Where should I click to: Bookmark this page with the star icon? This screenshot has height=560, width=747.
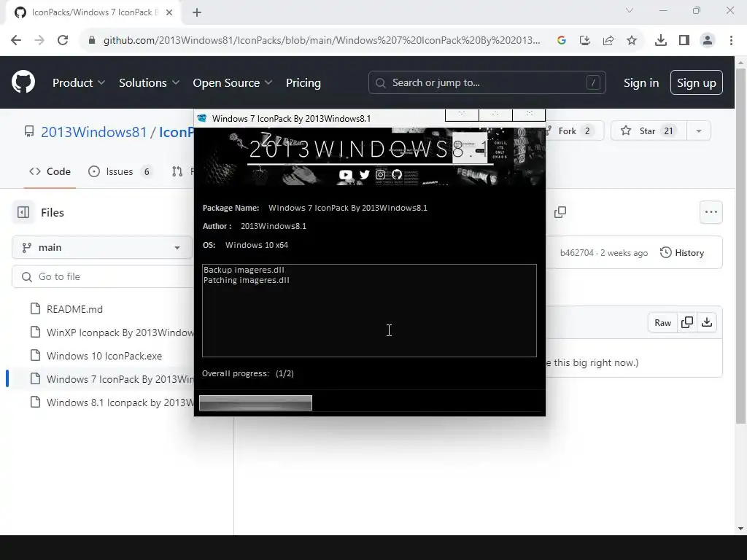point(632,41)
